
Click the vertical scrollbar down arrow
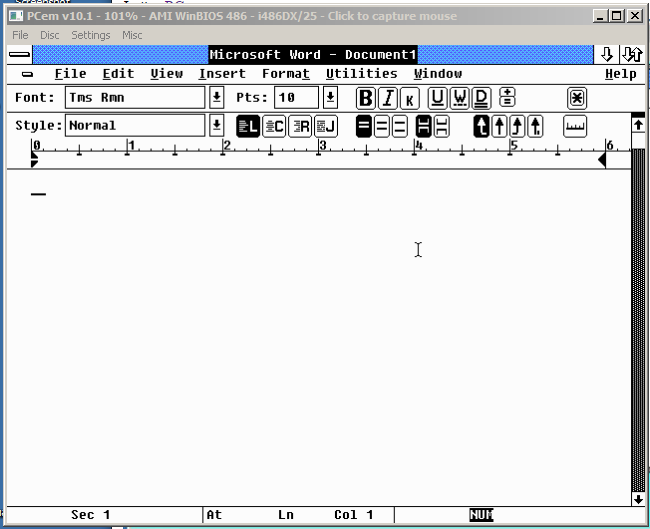[x=638, y=499]
